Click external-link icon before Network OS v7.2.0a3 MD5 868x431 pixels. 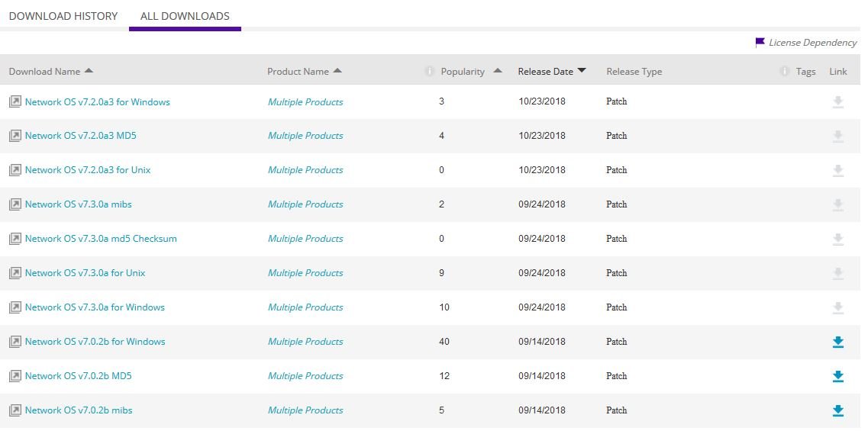click(15, 136)
